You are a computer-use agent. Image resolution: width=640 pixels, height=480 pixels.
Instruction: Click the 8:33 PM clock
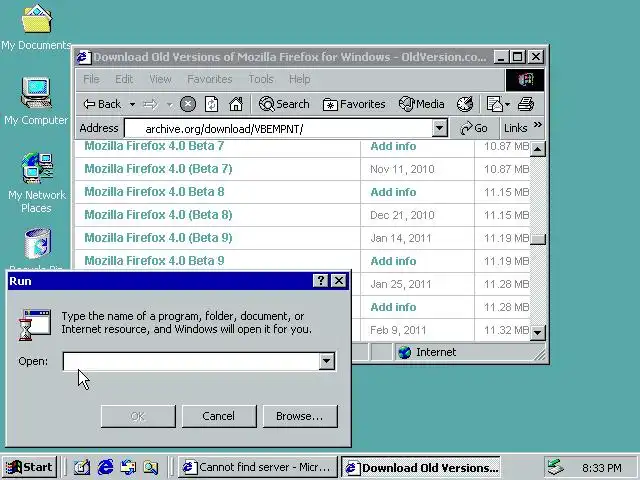coord(602,468)
